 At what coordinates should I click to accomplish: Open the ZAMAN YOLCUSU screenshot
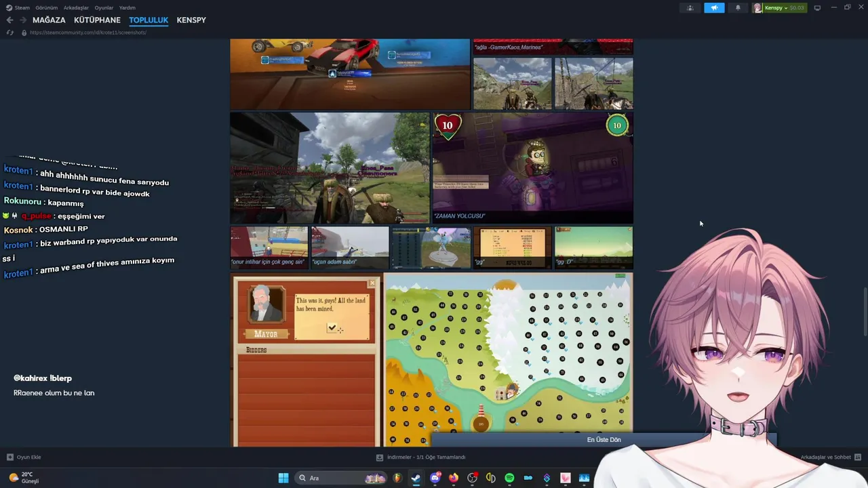(533, 168)
